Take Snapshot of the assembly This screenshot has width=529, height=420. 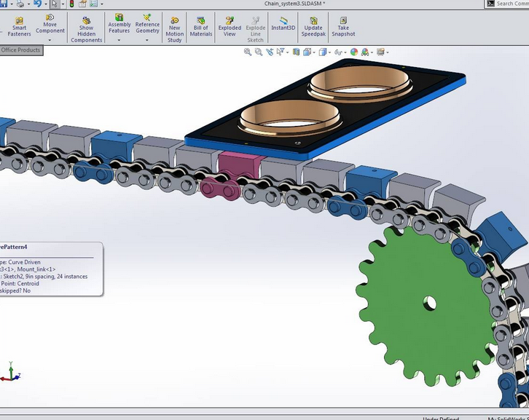click(x=343, y=26)
